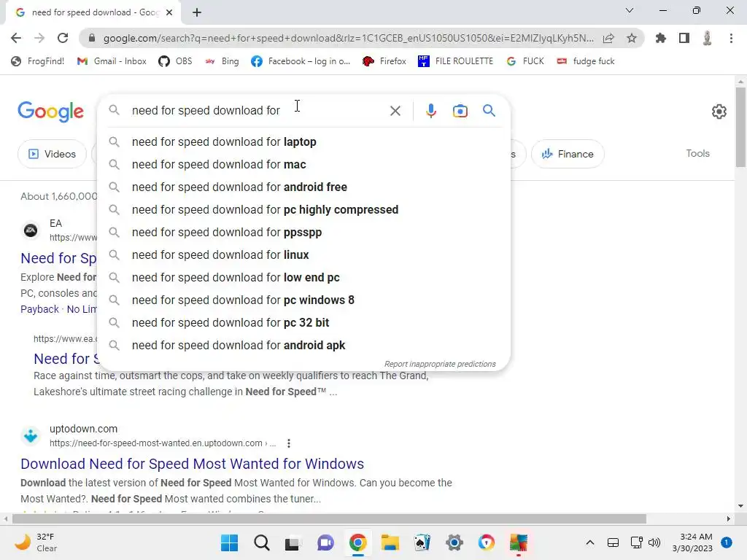
Task: Open tab search chevron dropdown
Action: [x=630, y=10]
